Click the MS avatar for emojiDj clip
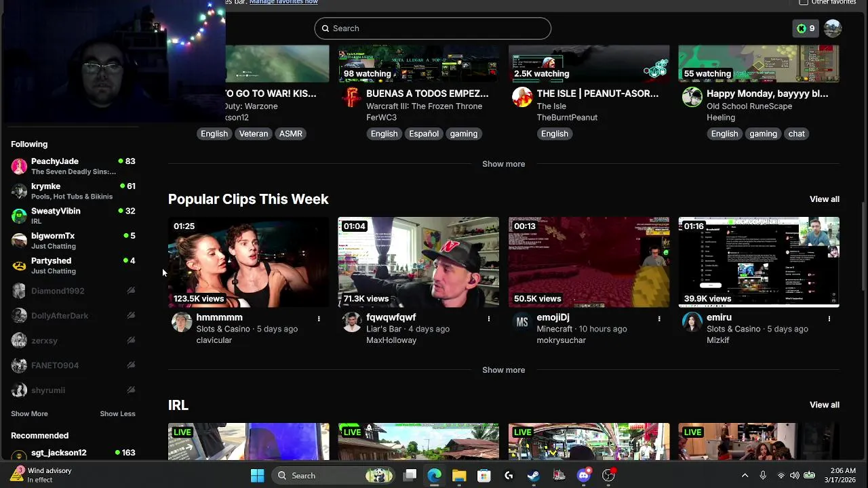Viewport: 868px width, 488px height. [521, 322]
